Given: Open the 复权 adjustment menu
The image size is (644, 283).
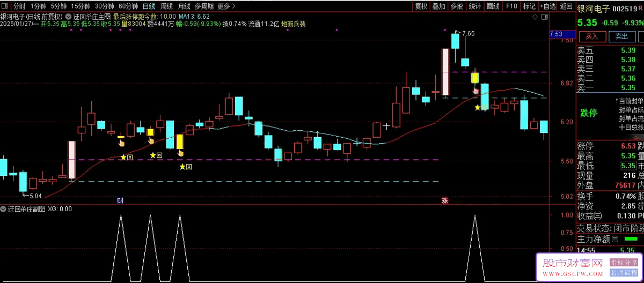Looking at the screenshot, I should tap(421, 6).
